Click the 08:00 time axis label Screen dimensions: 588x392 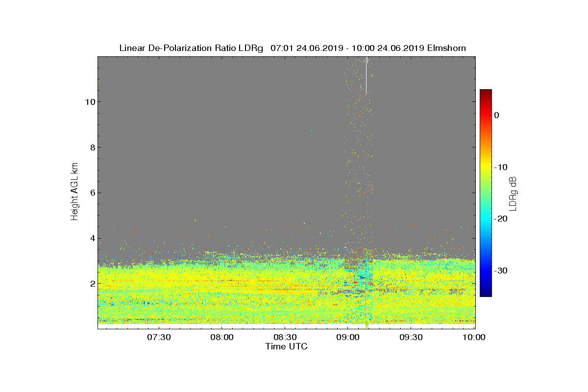coord(221,337)
